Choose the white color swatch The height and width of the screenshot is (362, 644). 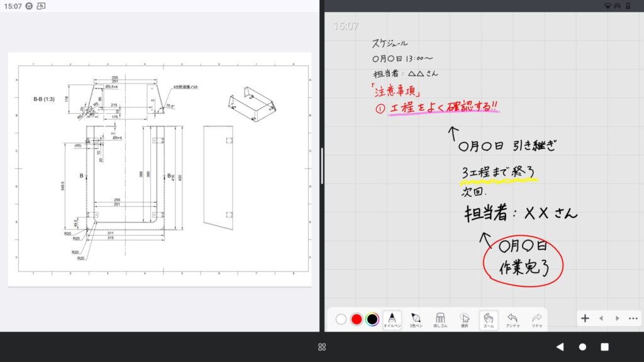[341, 319]
